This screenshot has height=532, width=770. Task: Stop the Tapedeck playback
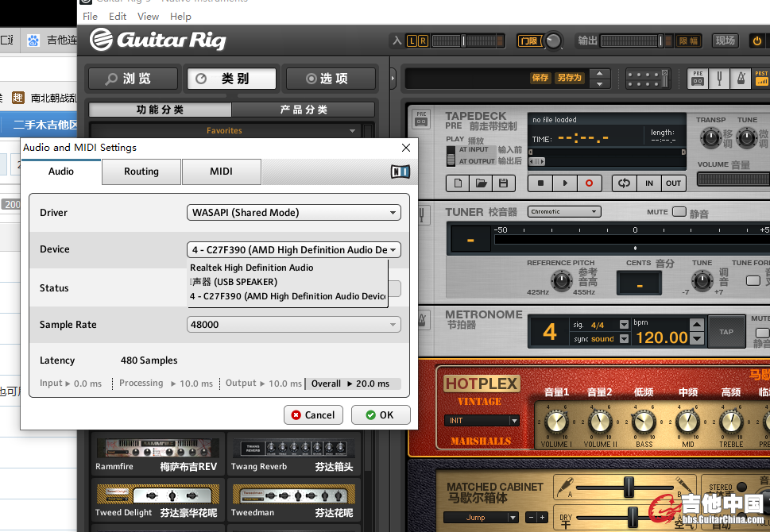[x=540, y=183]
